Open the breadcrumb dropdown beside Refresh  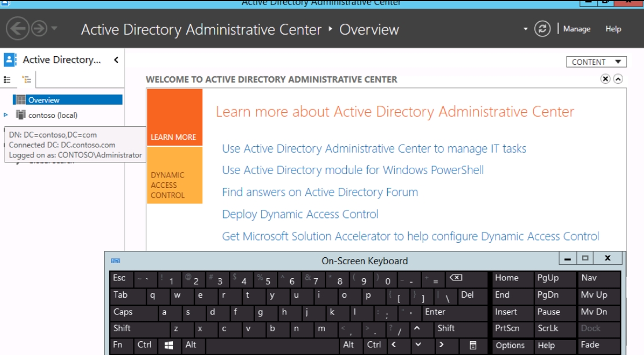[x=525, y=29]
